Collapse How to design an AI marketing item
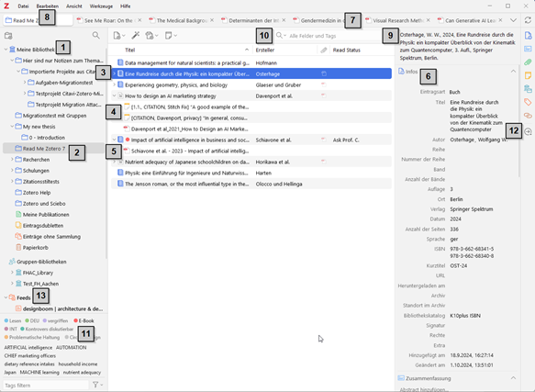The width and height of the screenshot is (535, 392). pyautogui.click(x=115, y=96)
